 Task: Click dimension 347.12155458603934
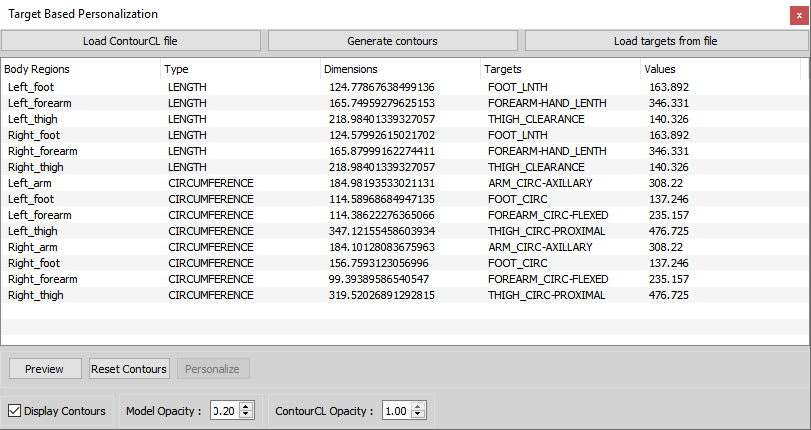click(382, 231)
